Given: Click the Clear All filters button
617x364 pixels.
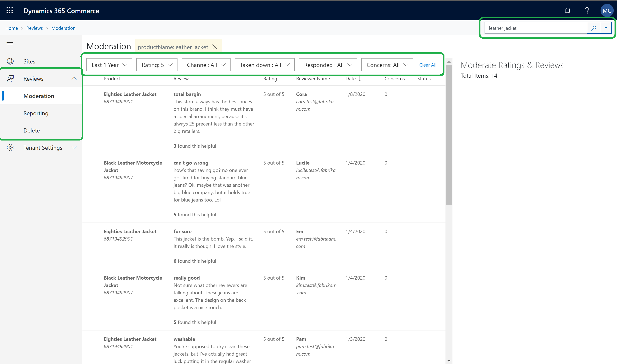Looking at the screenshot, I should point(427,65).
